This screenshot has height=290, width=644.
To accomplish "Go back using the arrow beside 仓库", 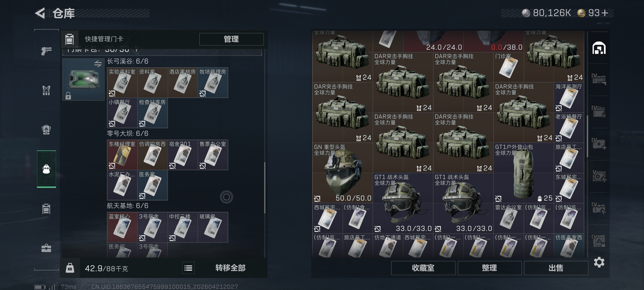I will [x=40, y=13].
